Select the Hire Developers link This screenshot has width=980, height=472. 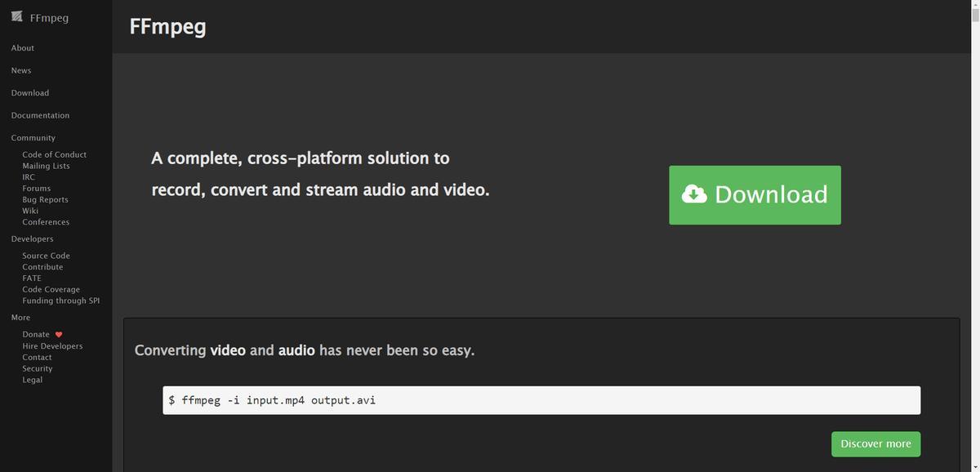[x=52, y=346]
